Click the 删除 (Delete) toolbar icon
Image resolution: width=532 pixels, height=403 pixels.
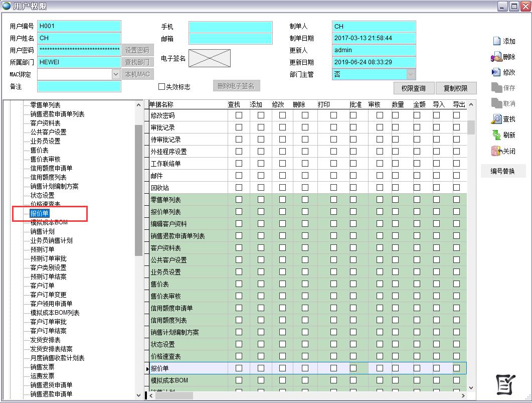[496, 57]
